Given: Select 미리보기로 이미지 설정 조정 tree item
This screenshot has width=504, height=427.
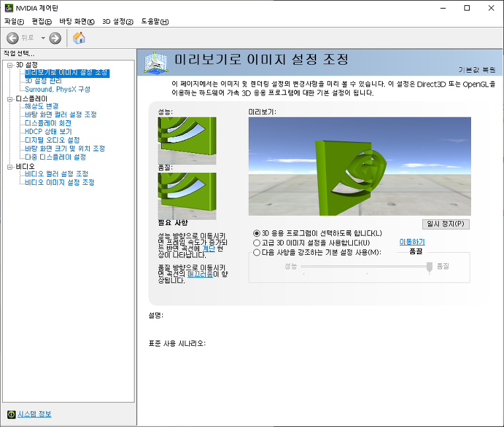Looking at the screenshot, I should pos(67,73).
